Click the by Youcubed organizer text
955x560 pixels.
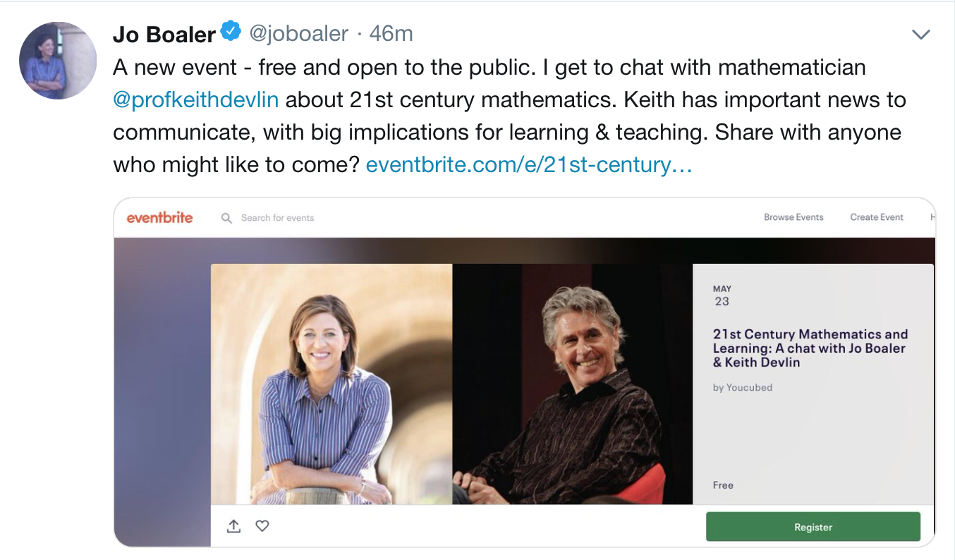(743, 387)
